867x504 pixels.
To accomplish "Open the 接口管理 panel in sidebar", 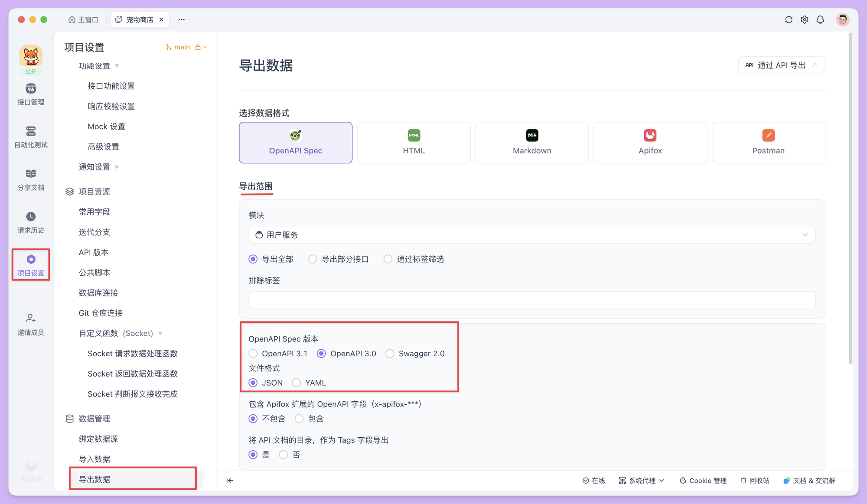I will (30, 94).
